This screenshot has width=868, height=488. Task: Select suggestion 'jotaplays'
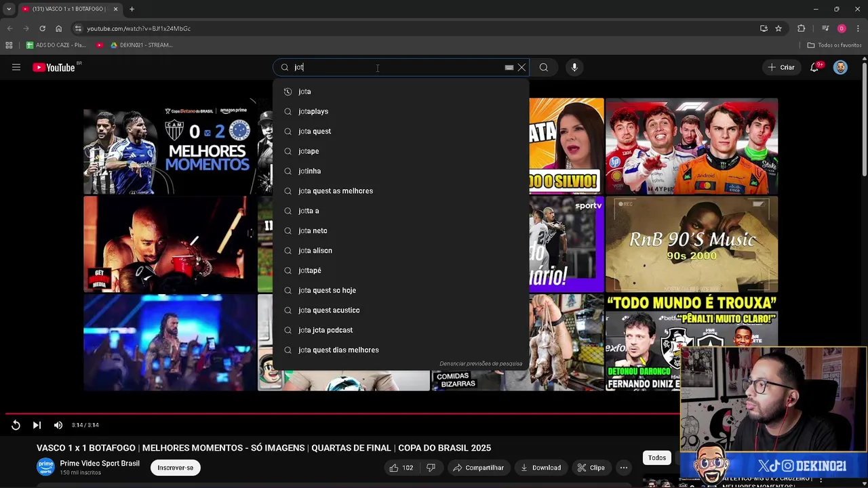coord(400,111)
